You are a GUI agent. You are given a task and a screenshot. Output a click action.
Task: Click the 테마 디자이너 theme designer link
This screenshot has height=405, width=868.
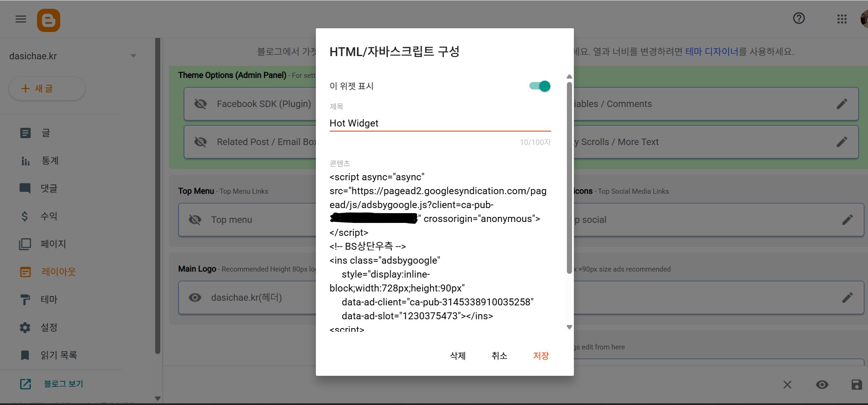(x=712, y=51)
